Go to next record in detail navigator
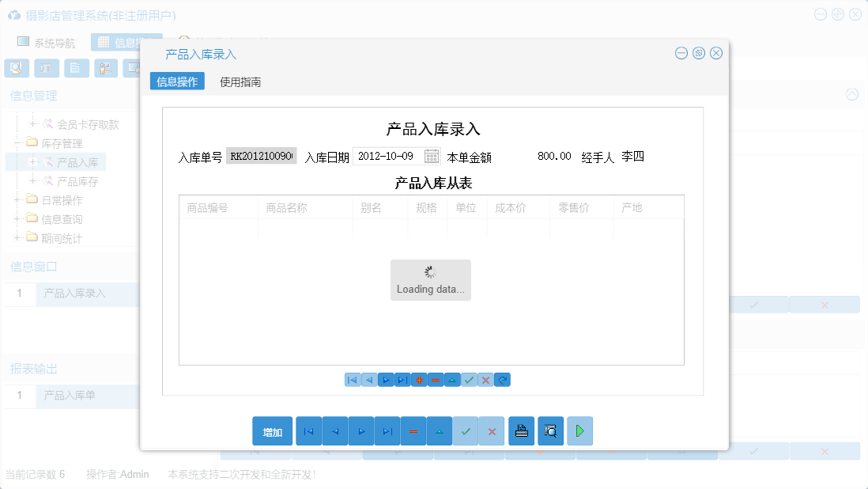Viewport: 868px width, 489px height. click(386, 380)
